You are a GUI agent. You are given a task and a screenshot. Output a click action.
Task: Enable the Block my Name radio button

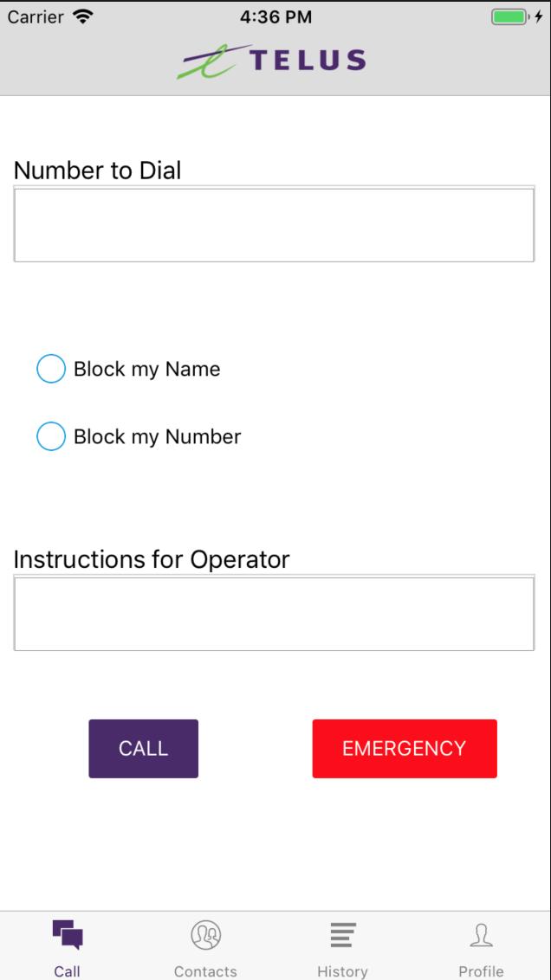pos(51,369)
